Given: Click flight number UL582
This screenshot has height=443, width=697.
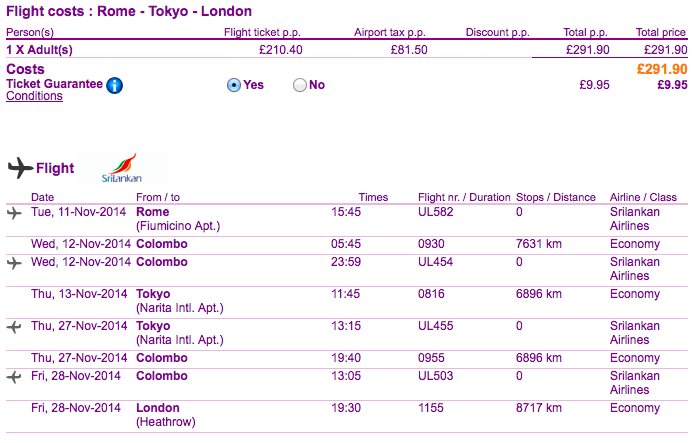Looking at the screenshot, I should point(436,212).
